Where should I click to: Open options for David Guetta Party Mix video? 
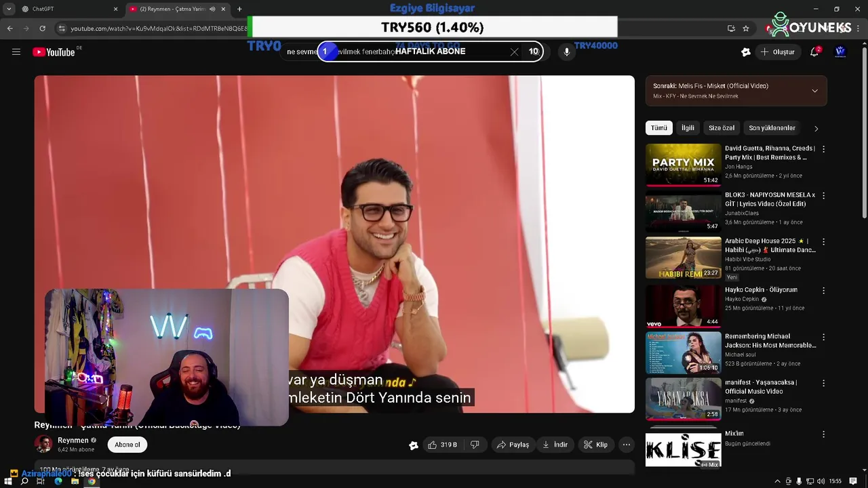click(823, 148)
